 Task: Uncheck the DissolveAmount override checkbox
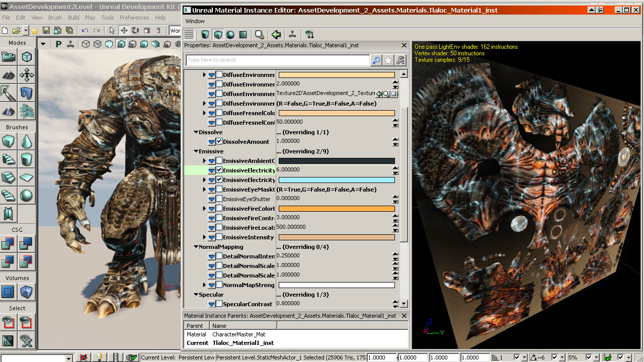[219, 142]
